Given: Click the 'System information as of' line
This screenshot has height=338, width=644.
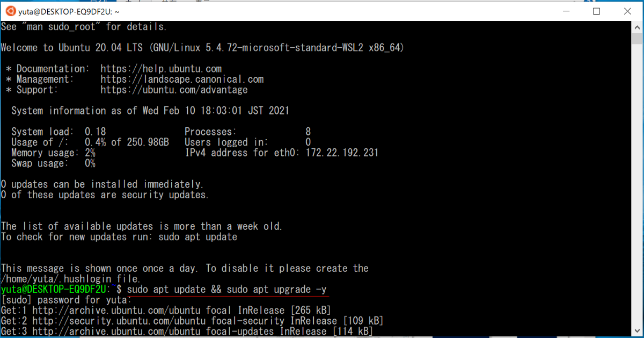Looking at the screenshot, I should click(150, 111).
